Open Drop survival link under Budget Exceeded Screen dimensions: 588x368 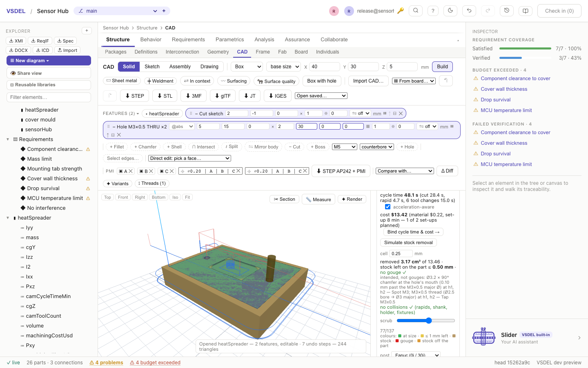point(495,100)
